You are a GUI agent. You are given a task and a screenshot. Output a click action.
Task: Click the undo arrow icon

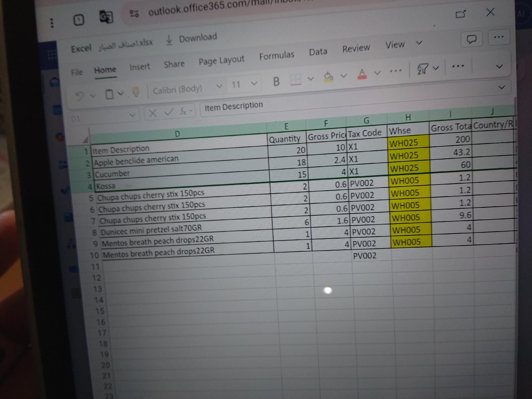[80, 96]
